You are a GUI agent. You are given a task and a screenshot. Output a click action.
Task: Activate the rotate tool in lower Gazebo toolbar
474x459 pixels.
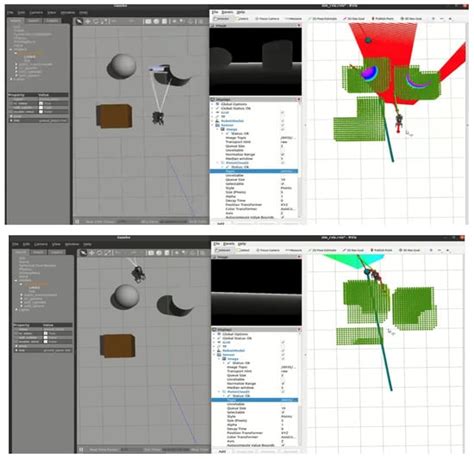point(99,253)
